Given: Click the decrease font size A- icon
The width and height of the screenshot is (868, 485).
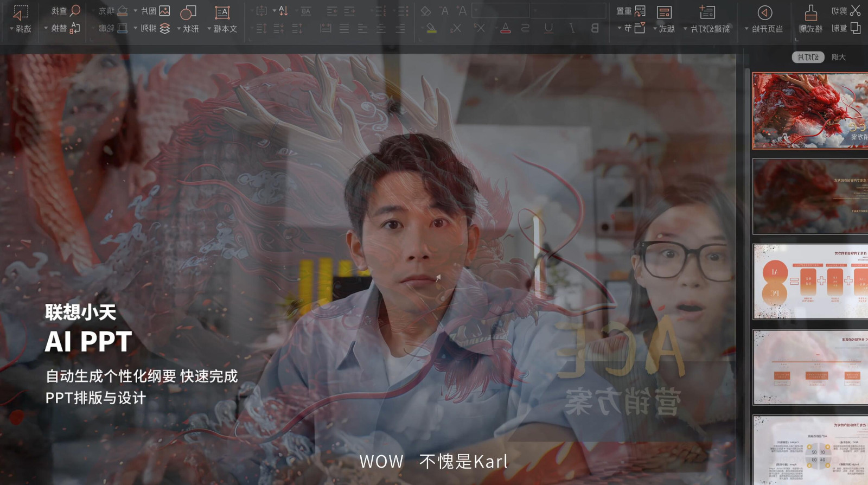Looking at the screenshot, I should pyautogui.click(x=444, y=11).
